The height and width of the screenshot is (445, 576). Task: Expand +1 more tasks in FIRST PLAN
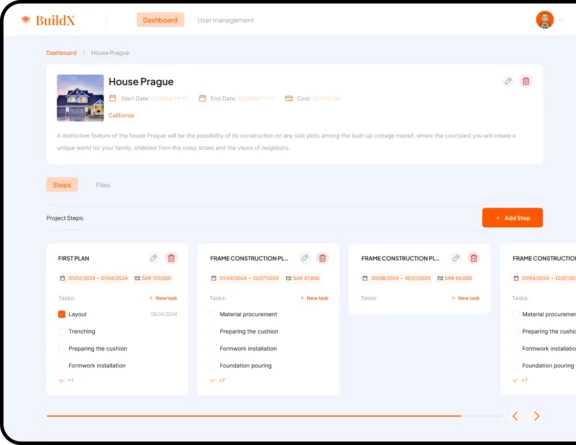coord(66,380)
